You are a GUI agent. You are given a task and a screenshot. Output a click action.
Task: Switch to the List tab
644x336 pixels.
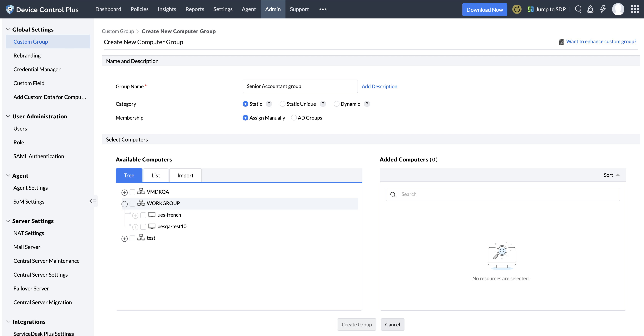tap(156, 175)
